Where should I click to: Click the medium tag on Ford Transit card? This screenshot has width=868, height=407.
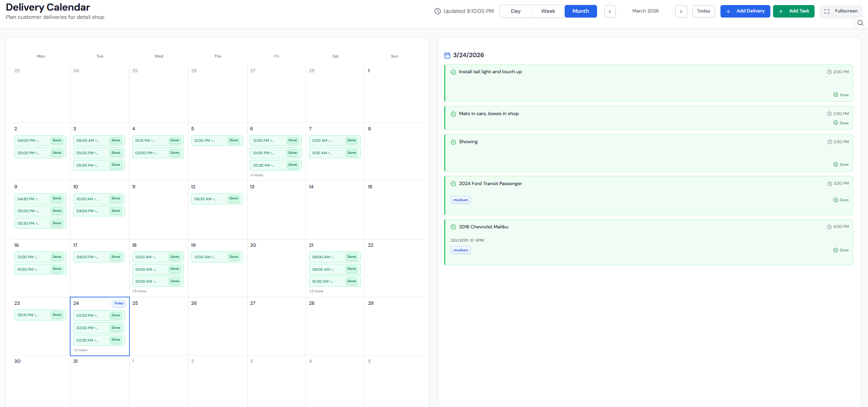(461, 200)
